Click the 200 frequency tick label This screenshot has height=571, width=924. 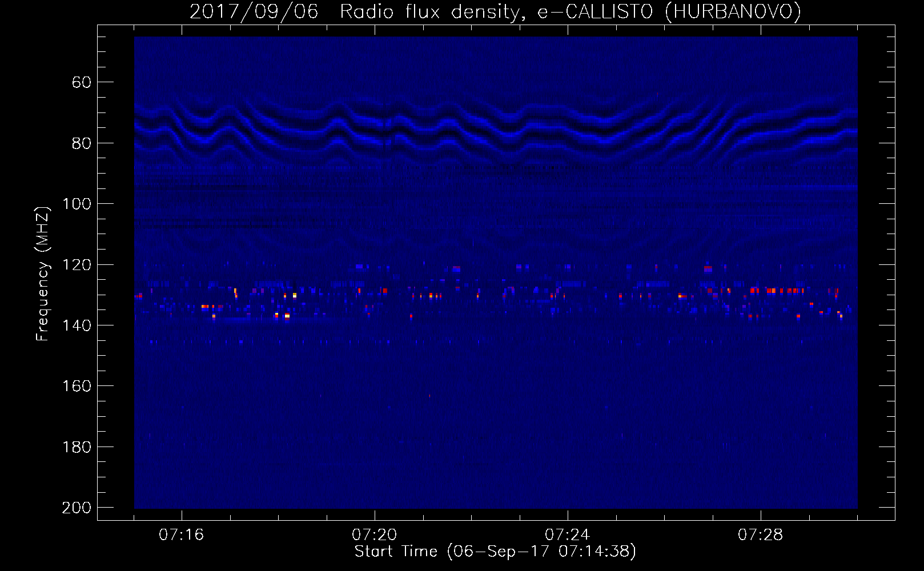tap(77, 508)
